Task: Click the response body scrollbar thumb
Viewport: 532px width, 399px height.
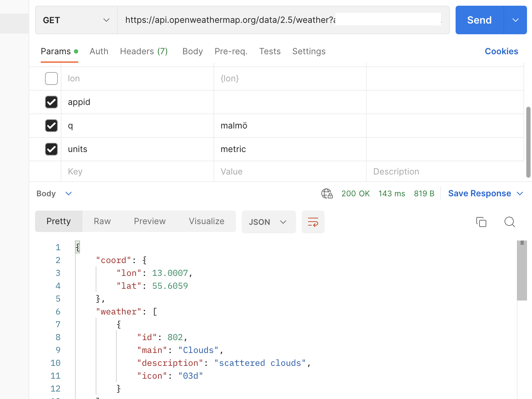Action: (522, 271)
